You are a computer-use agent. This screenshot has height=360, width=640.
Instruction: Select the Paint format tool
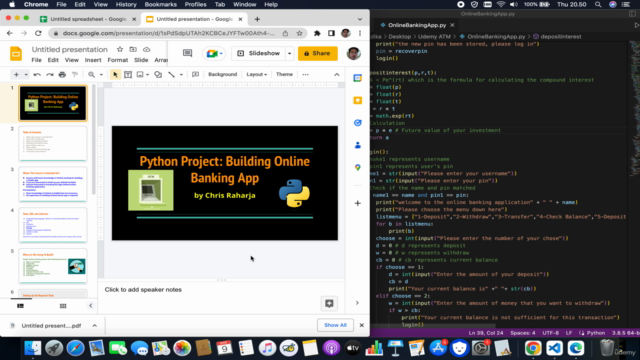(75, 75)
